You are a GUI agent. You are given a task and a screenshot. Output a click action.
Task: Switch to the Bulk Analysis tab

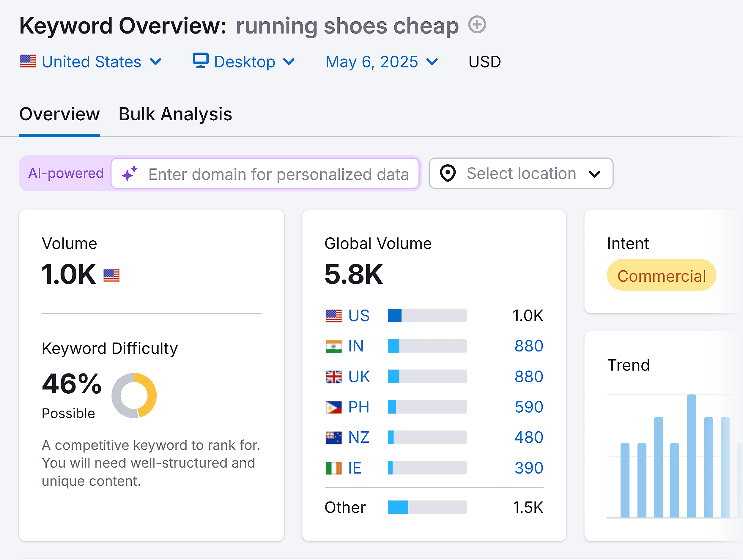(175, 114)
